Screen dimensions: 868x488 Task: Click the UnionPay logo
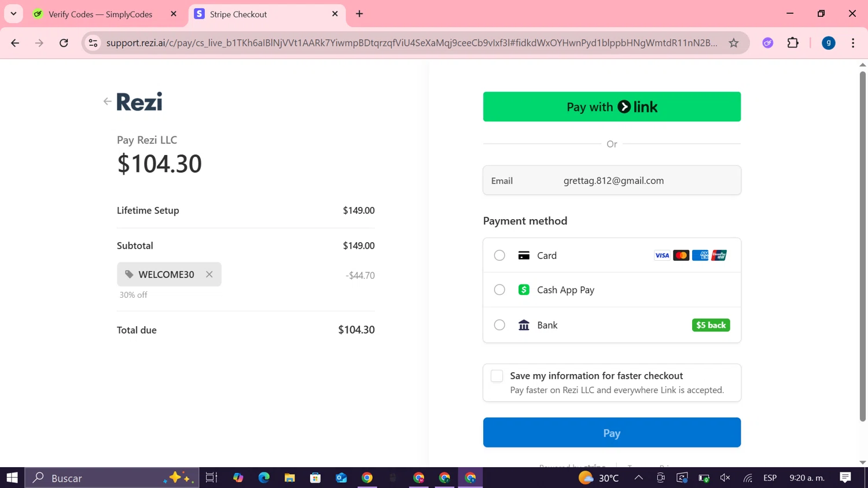(x=719, y=256)
